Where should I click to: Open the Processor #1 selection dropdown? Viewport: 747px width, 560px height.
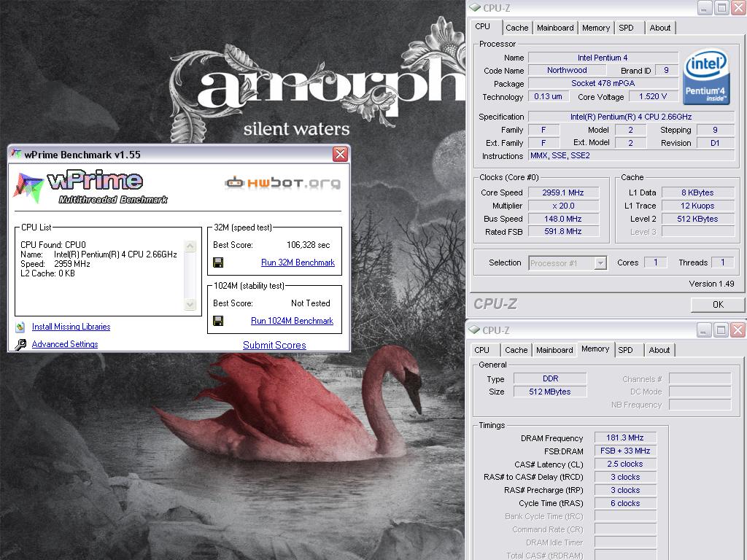[601, 262]
